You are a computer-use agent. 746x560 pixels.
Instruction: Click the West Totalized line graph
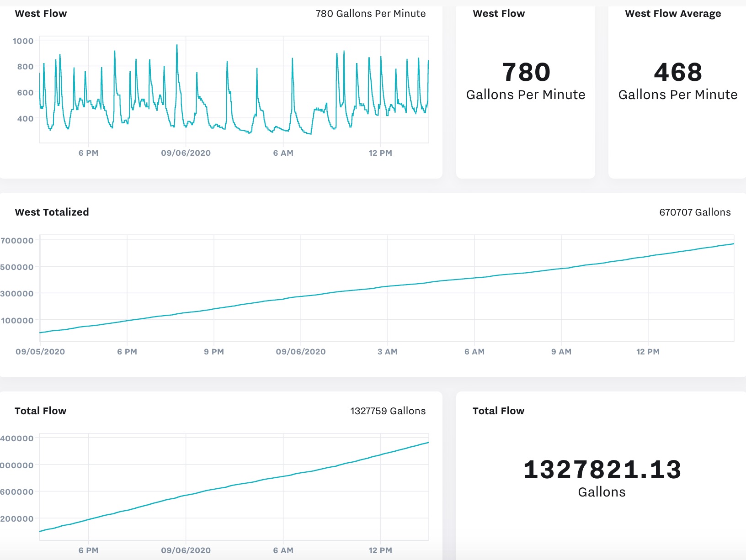coord(387,288)
